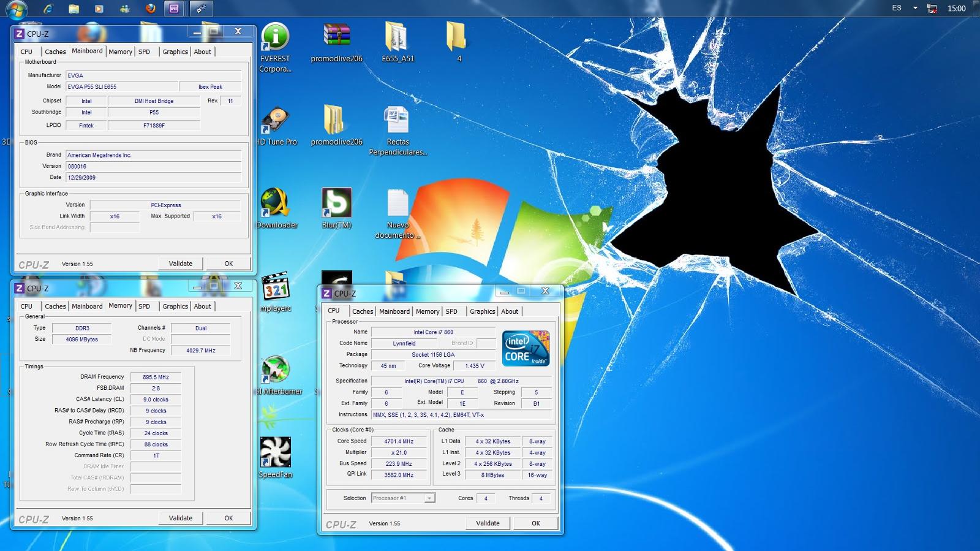Open the Downloader desktop shortcut

(277, 209)
